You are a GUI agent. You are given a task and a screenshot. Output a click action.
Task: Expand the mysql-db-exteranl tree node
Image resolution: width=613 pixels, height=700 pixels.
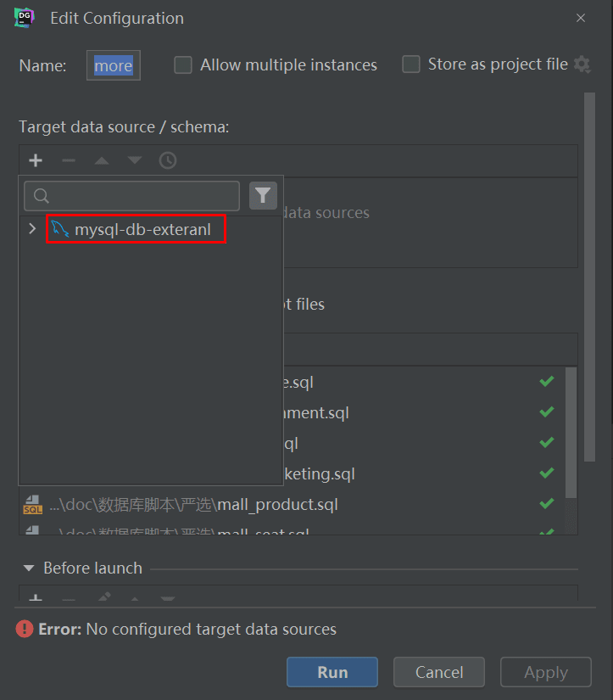pos(32,229)
